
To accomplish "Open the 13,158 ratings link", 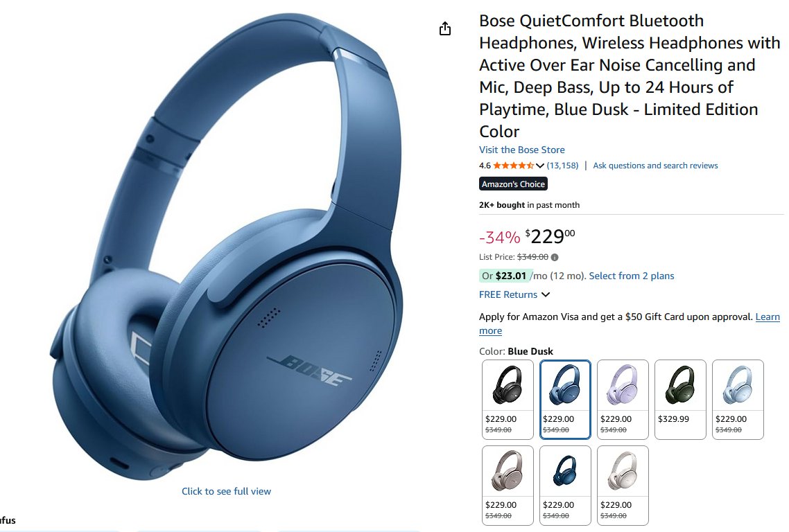I will (x=562, y=166).
